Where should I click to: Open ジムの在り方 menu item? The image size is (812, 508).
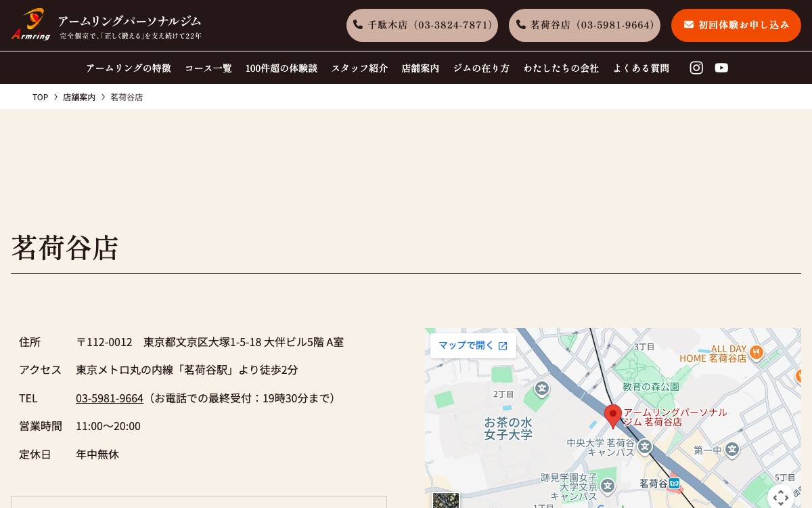click(481, 68)
